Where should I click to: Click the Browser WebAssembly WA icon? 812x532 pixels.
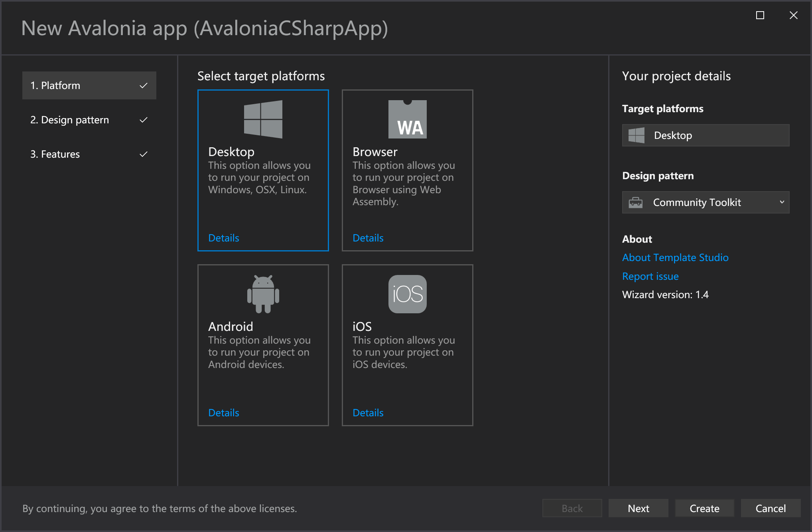[x=408, y=119]
